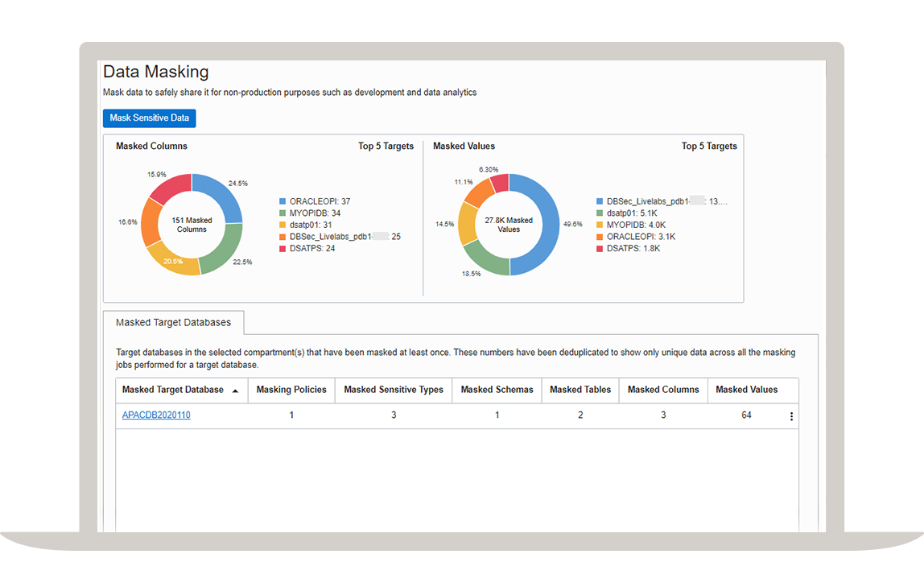Click the sort arrow on Masked Target Database header

tap(235, 390)
